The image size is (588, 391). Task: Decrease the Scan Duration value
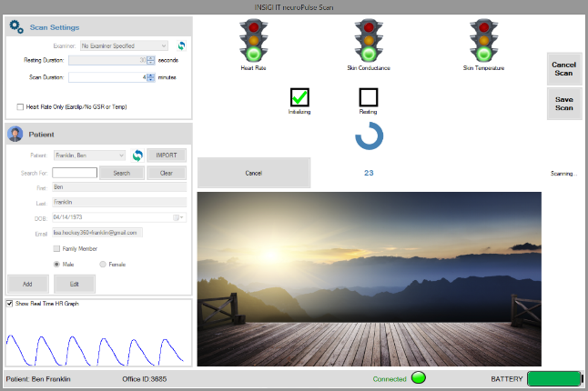[x=151, y=79]
